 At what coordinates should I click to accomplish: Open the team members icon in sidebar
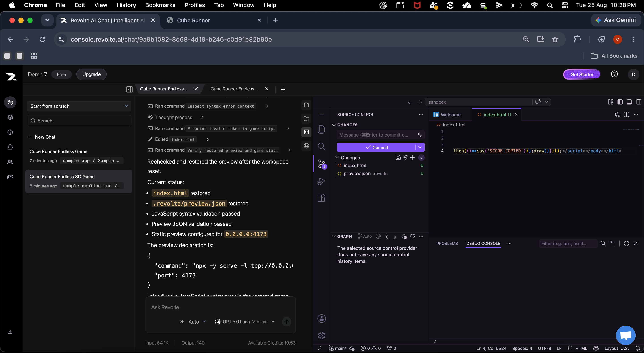point(10,162)
